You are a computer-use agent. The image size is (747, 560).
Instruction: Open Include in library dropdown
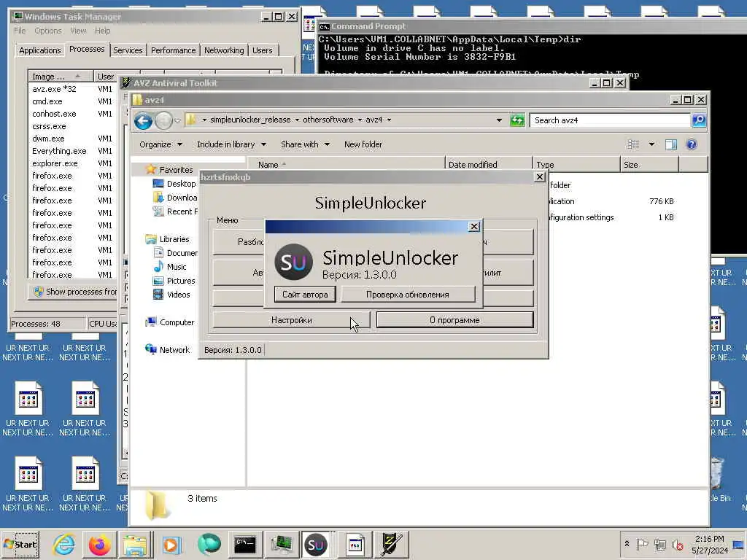tap(231, 144)
